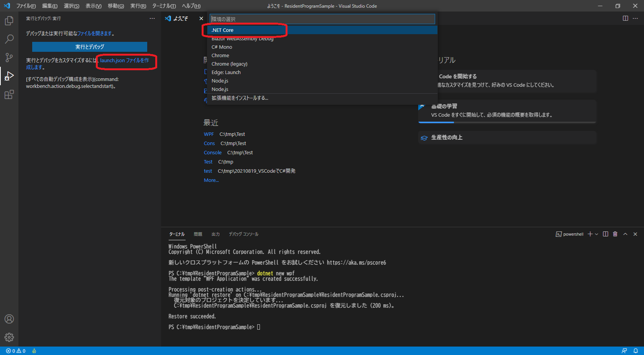Screen dimensions: 644x355
Task: Switch to the 出力 panel tab
Action: coord(215,234)
